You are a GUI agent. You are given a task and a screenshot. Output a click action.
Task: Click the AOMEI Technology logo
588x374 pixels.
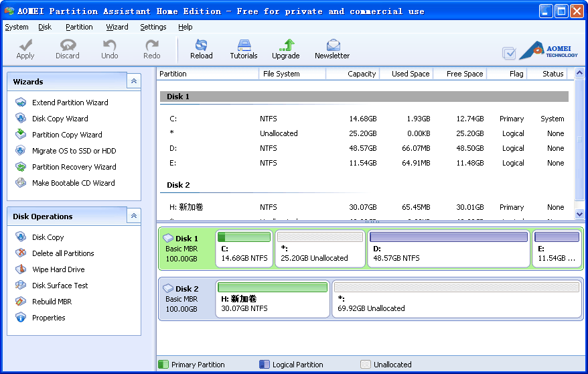click(548, 51)
